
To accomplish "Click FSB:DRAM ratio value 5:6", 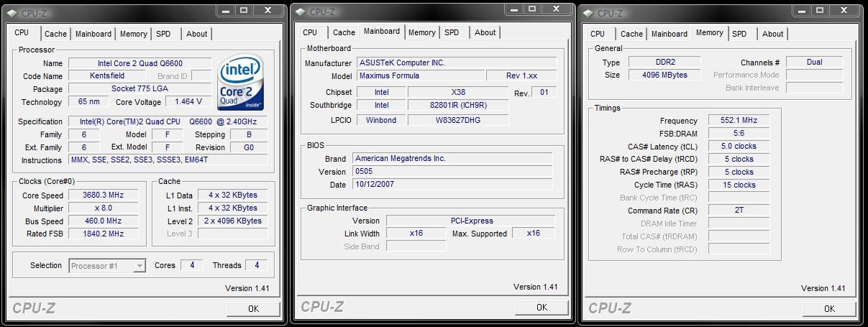I will pyautogui.click(x=739, y=133).
